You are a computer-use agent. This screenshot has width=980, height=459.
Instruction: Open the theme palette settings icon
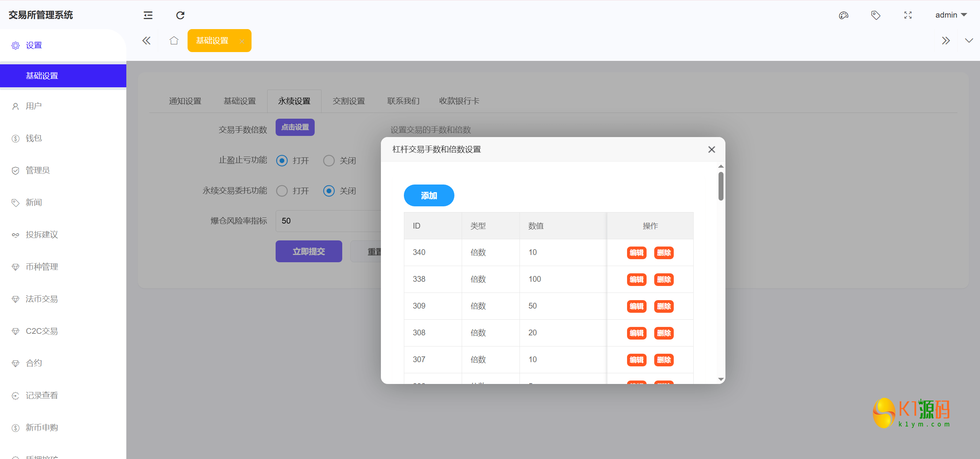click(x=843, y=15)
